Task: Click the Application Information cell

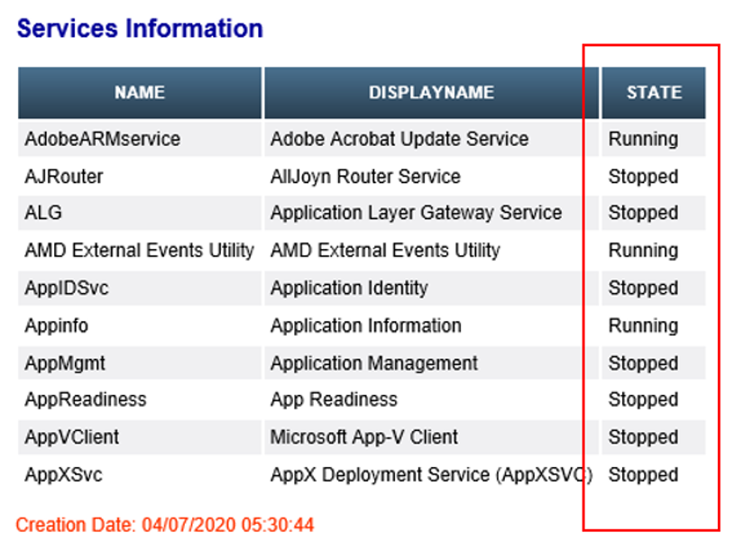Action: [431, 326]
